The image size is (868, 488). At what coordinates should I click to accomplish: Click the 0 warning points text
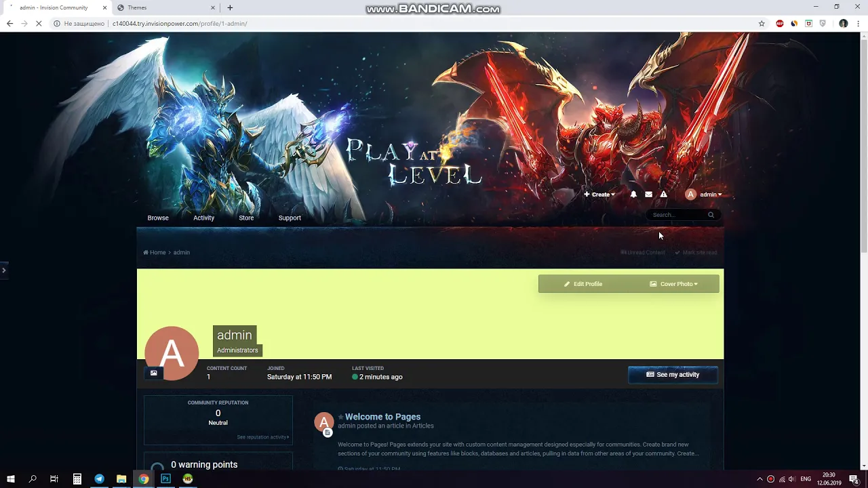(x=204, y=464)
